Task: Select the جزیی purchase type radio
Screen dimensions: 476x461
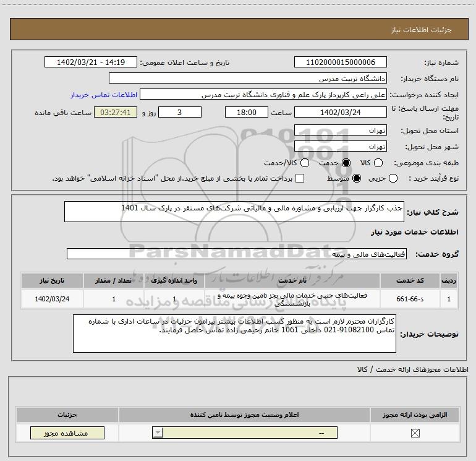Action: coord(393,178)
